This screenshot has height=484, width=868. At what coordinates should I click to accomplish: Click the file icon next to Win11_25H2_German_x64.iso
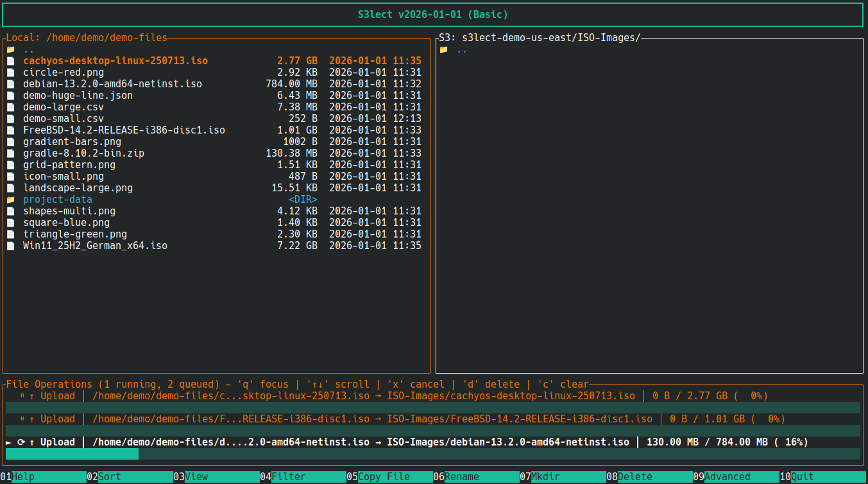click(x=10, y=245)
